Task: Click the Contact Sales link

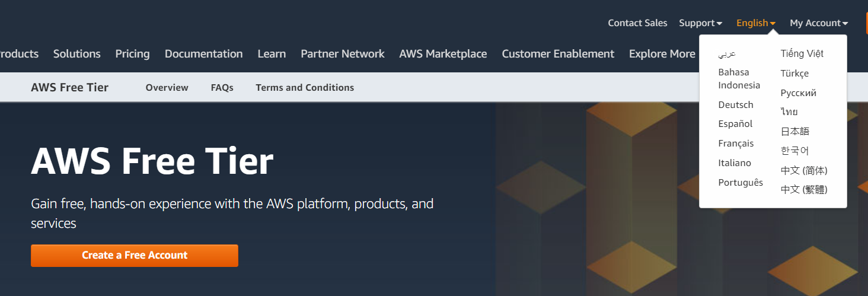Action: [x=637, y=23]
